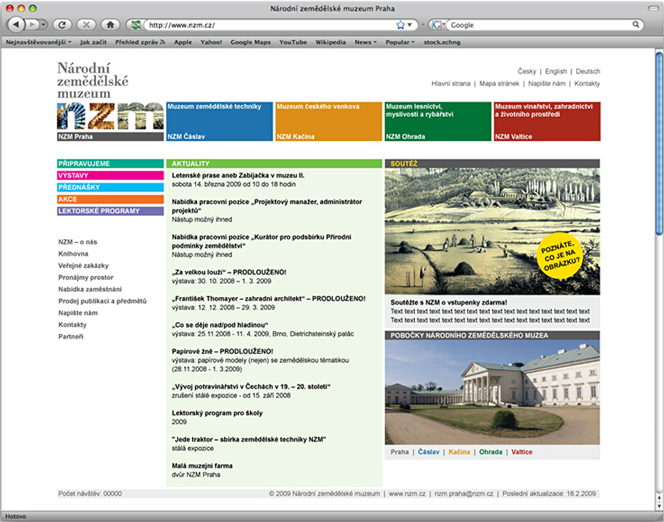
Task: Open the Jak začít bookmark
Action: click(x=93, y=42)
